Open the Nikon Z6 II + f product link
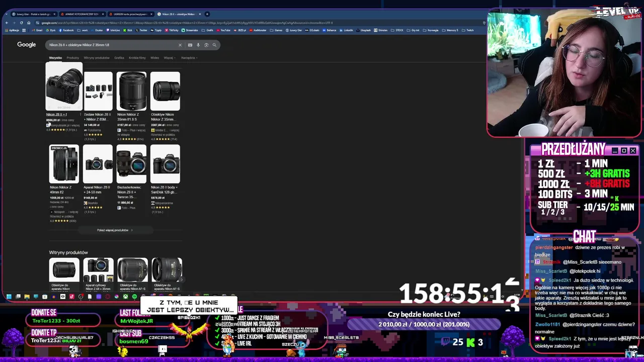 click(56, 115)
